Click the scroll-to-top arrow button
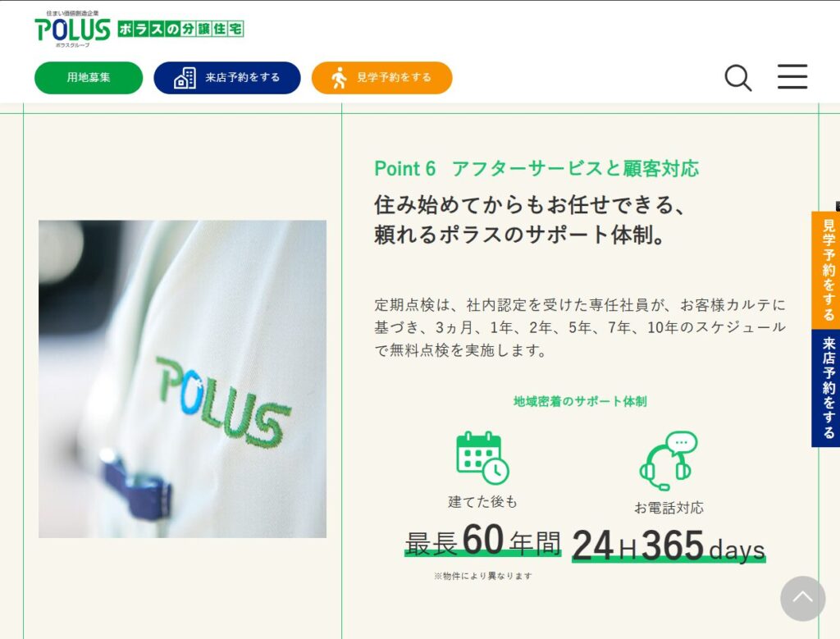This screenshot has height=639, width=840. coord(802,598)
